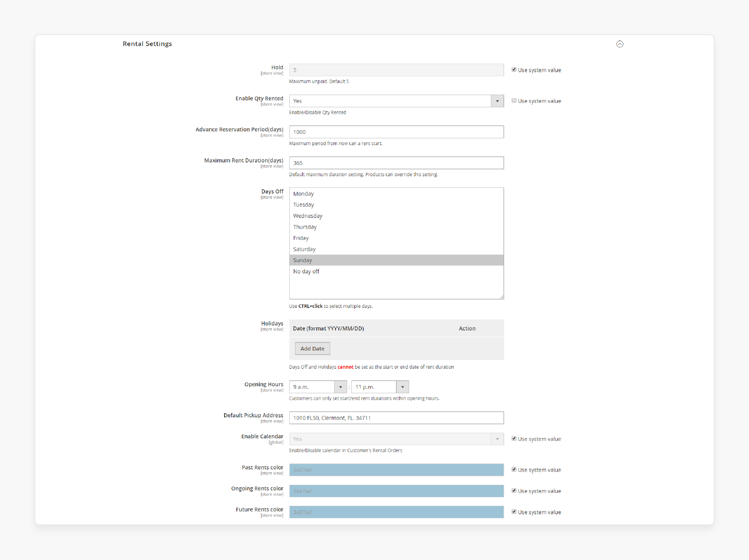Open the Opening Hours end time dropdown

380,387
